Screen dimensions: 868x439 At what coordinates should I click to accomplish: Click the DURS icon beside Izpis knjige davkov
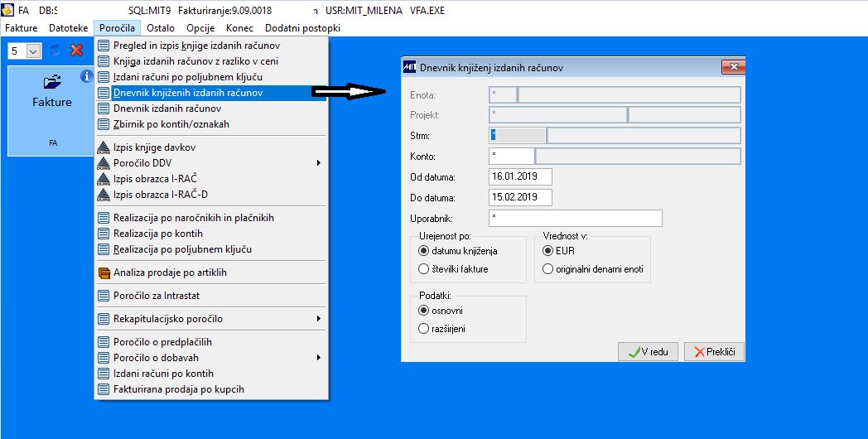click(104, 147)
